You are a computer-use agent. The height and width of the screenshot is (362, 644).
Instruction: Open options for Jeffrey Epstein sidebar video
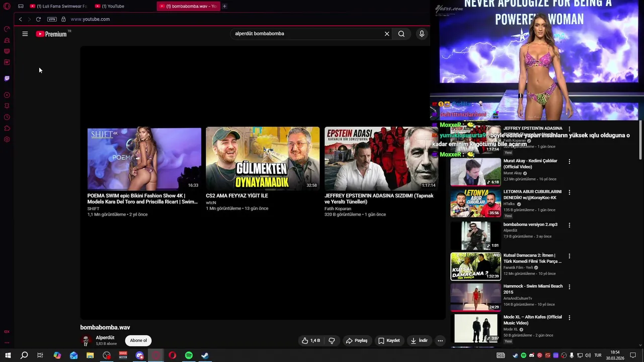[x=570, y=129]
